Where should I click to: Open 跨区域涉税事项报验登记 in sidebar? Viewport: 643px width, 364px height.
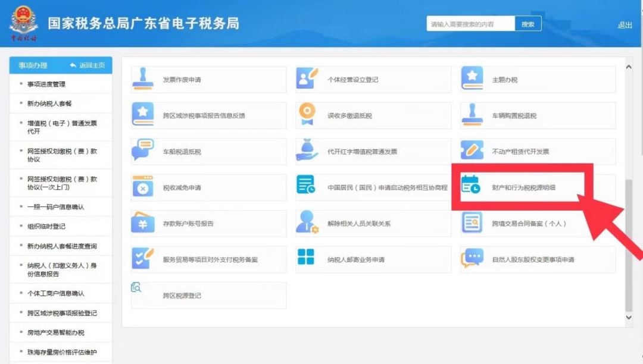(x=61, y=313)
